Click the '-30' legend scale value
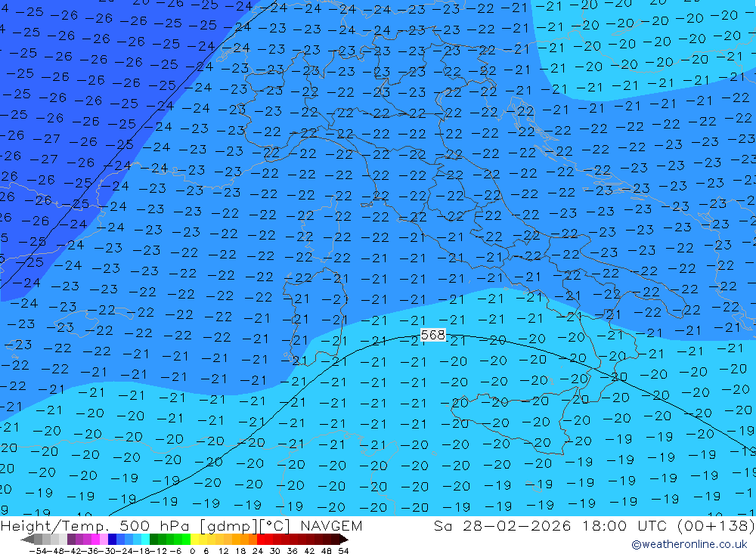The width and height of the screenshot is (756, 554). tap(107, 551)
